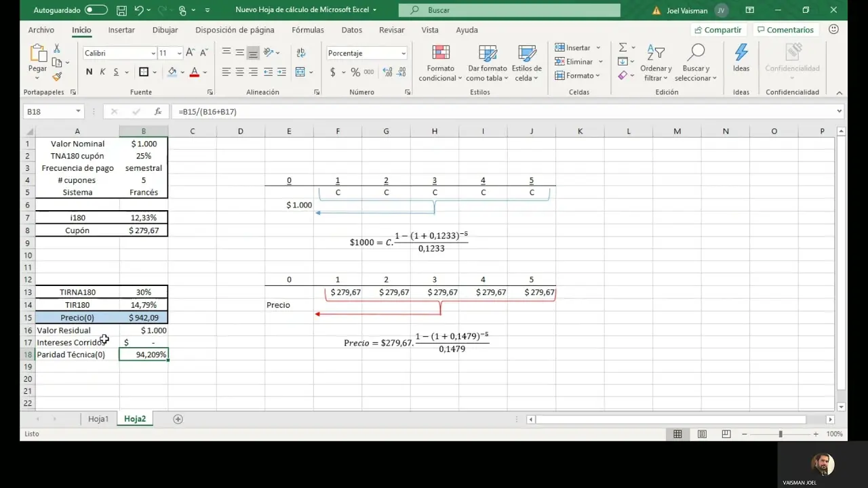Click the Compartir button
Viewport: 868px width, 488px height.
click(718, 30)
